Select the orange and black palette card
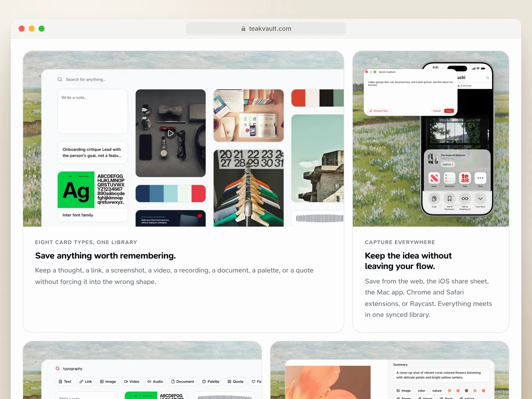 click(x=318, y=98)
